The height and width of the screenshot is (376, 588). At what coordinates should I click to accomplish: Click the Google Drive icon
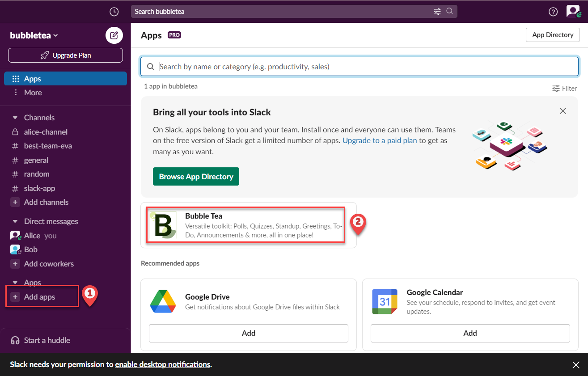(163, 301)
